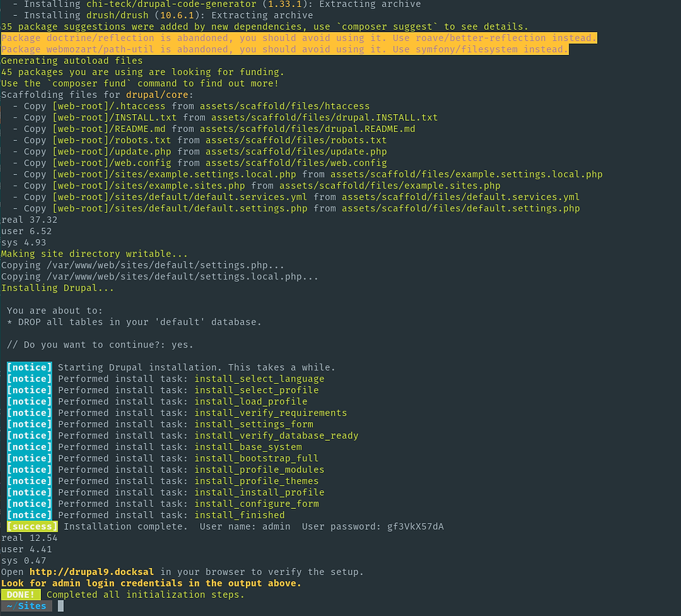The height and width of the screenshot is (616, 681).
Task: Click the DONE! status badge
Action: click(21, 594)
